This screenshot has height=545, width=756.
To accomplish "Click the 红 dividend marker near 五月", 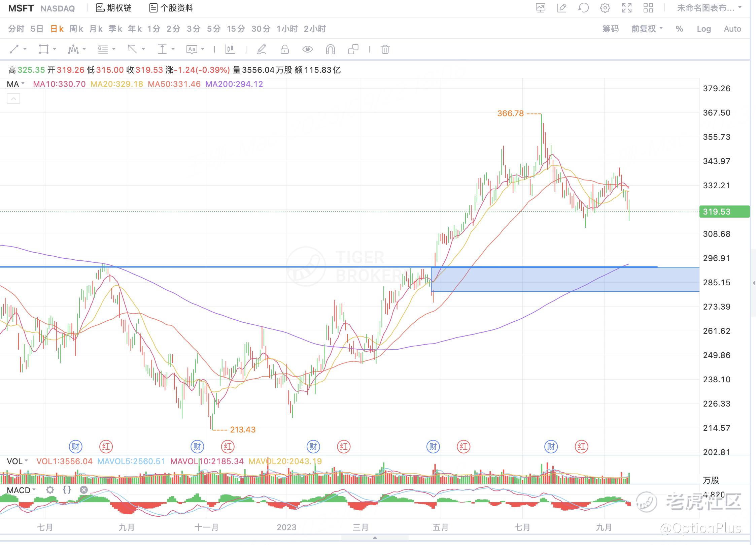I will (463, 447).
